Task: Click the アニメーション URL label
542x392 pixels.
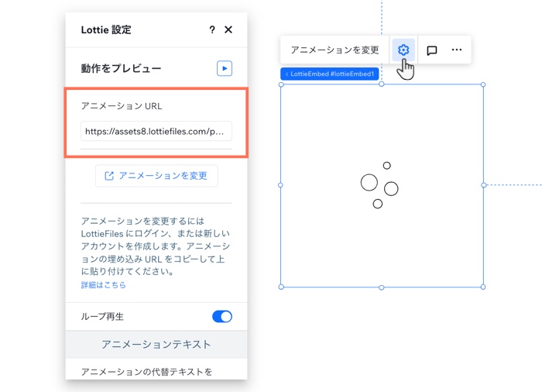Action: click(x=122, y=106)
